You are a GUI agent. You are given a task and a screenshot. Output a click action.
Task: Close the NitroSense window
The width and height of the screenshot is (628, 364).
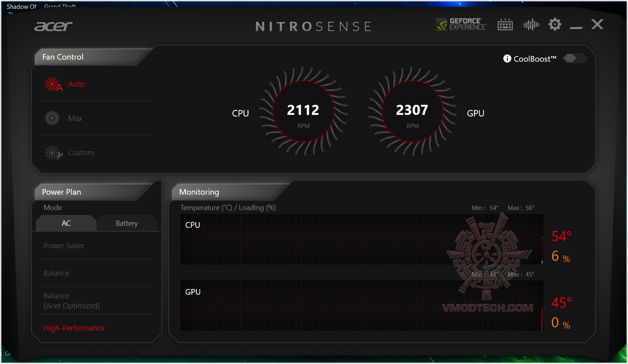click(x=597, y=24)
